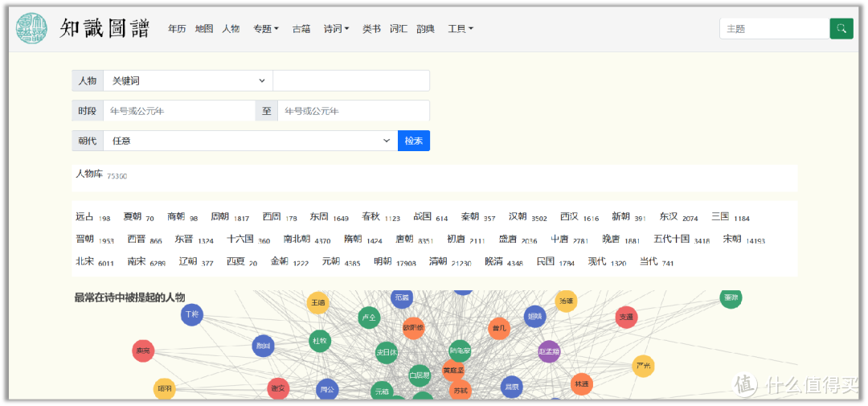868x406 pixels.
Task: Focus the 主题 search field
Action: 773,29
